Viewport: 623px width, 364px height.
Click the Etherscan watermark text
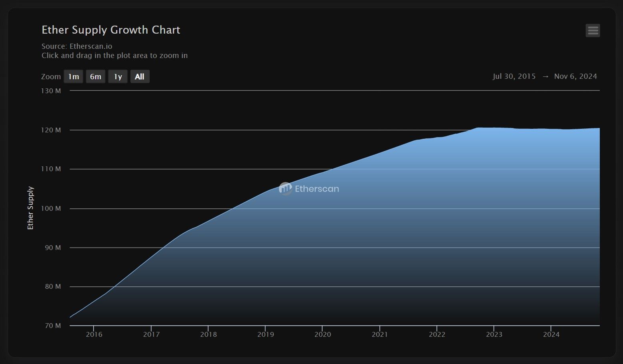pyautogui.click(x=317, y=189)
